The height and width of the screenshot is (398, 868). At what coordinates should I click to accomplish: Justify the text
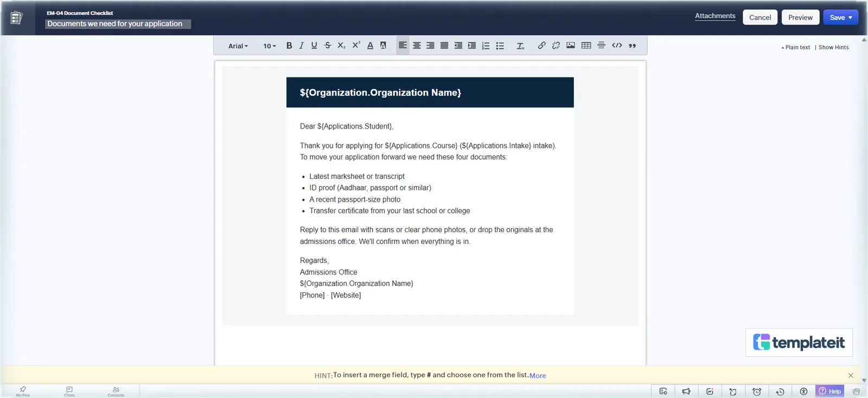(x=444, y=46)
